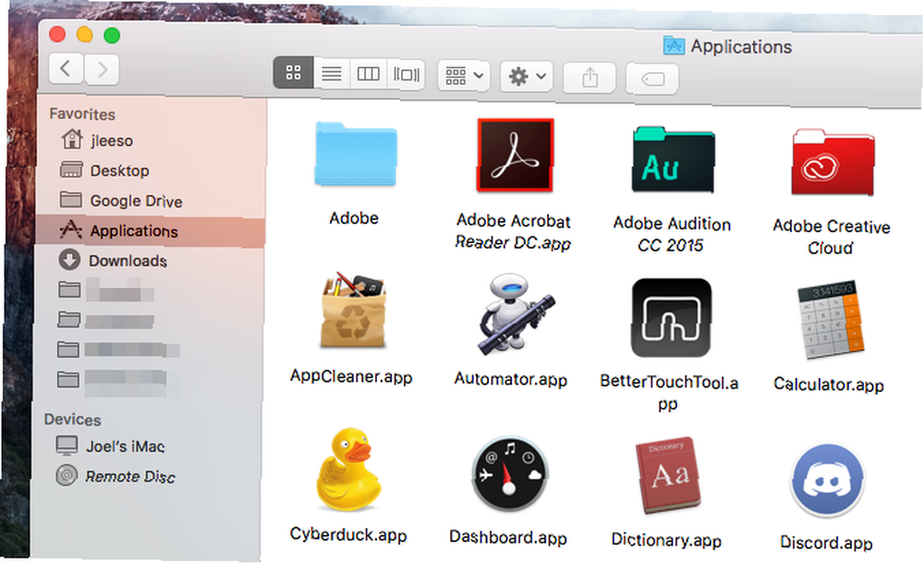Select the Adobe Audition CC 2015 folder icon
This screenshot has height=576, width=924.
pyautogui.click(x=673, y=160)
